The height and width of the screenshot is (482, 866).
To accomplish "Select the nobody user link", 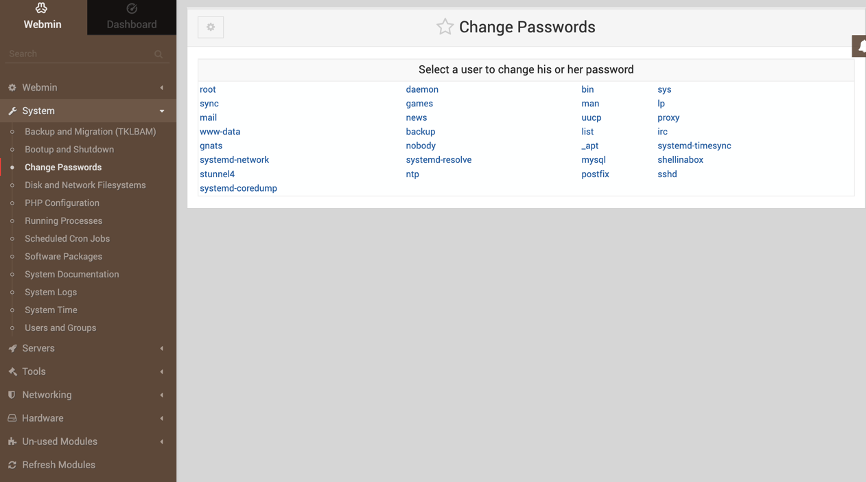I will pyautogui.click(x=421, y=146).
